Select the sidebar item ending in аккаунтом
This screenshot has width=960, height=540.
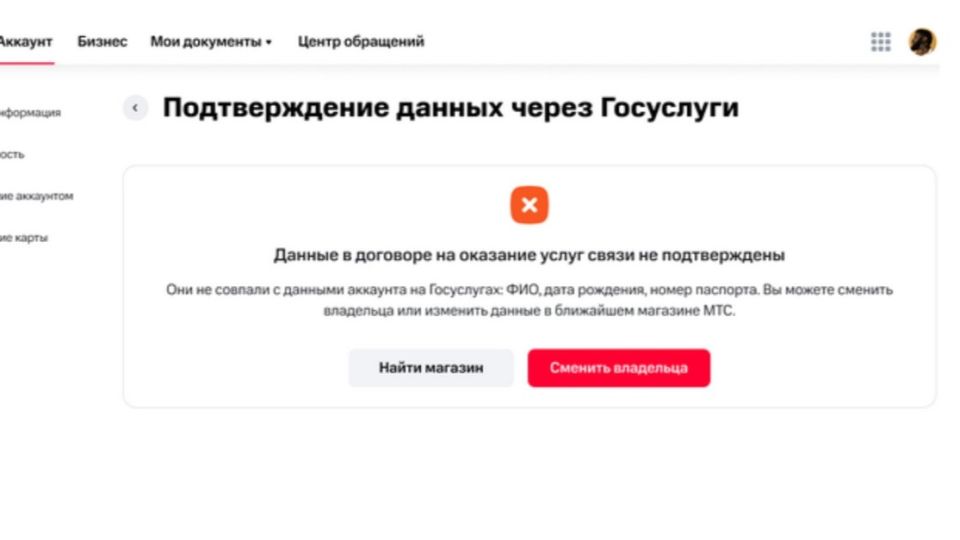point(36,196)
